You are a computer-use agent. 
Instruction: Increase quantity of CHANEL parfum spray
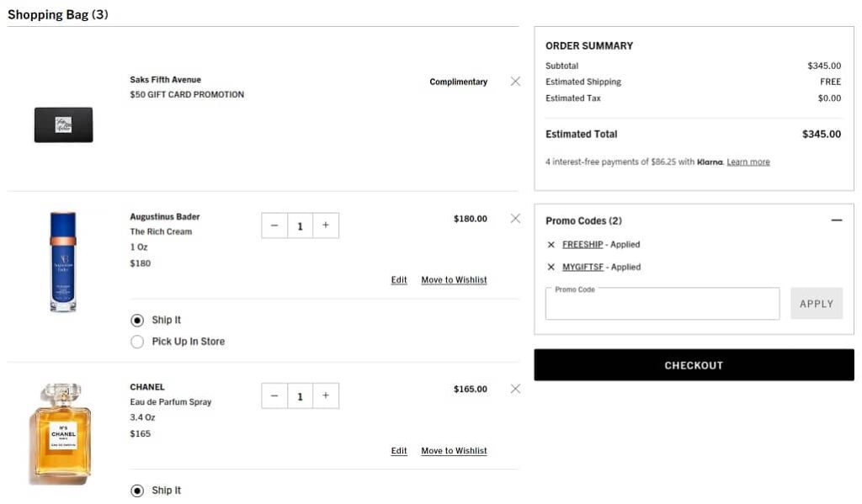tap(326, 395)
